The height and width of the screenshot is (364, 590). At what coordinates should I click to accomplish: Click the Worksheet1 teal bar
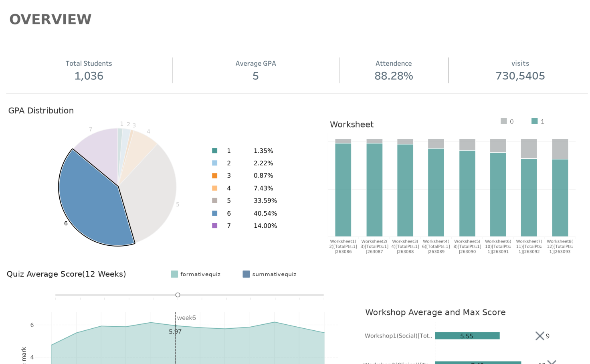click(343, 190)
